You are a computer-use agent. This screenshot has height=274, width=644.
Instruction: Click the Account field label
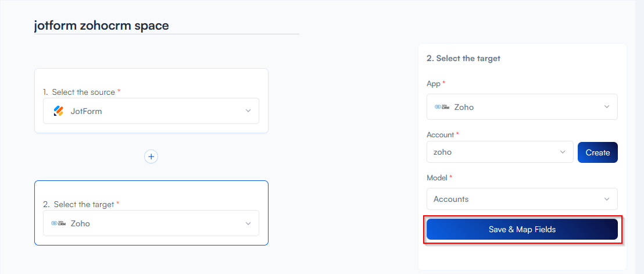click(x=441, y=134)
